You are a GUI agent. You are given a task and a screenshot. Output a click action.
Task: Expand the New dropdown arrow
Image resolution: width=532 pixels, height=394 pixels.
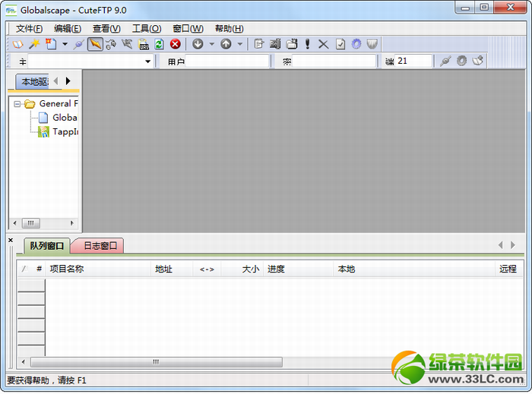pyautogui.click(x=65, y=44)
